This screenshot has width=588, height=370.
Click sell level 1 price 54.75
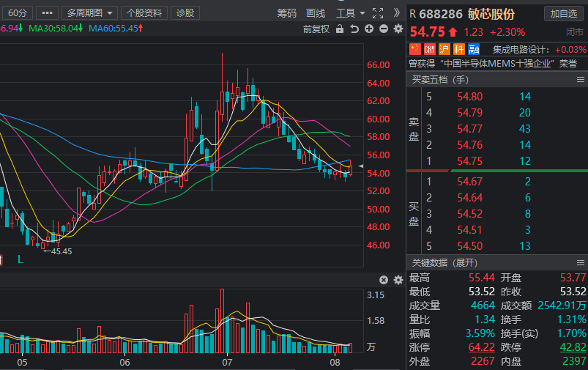[x=470, y=161]
